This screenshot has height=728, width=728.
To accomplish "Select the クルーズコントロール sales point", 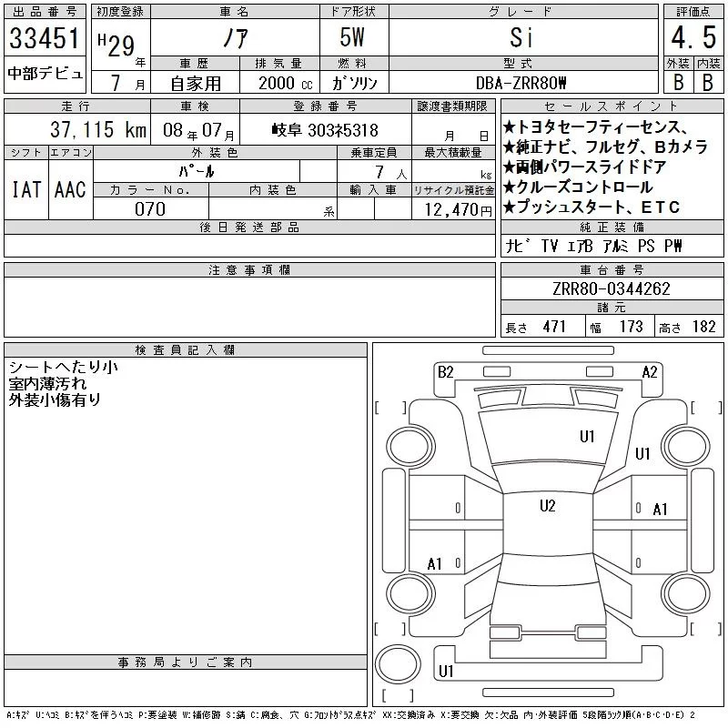I will coord(578,187).
